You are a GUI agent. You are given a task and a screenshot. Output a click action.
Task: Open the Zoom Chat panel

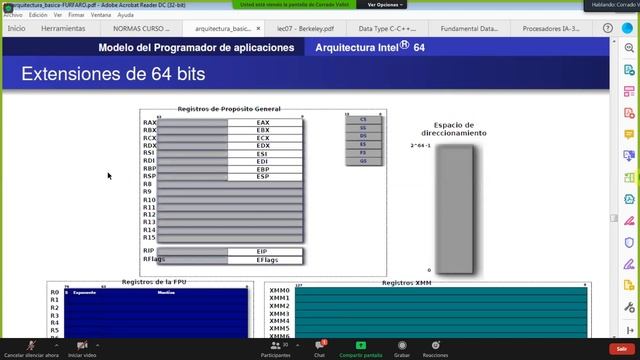click(x=320, y=349)
